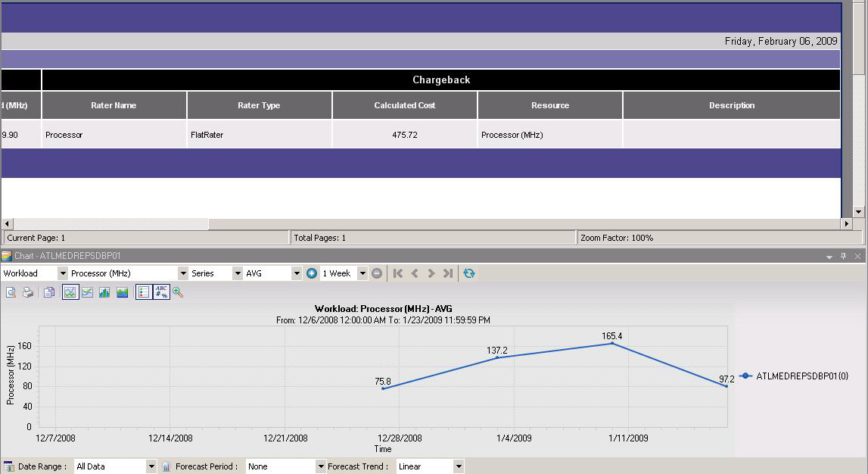Screen dimensions: 868x474
Task: Click the Calculated Cost column header
Action: tap(405, 105)
